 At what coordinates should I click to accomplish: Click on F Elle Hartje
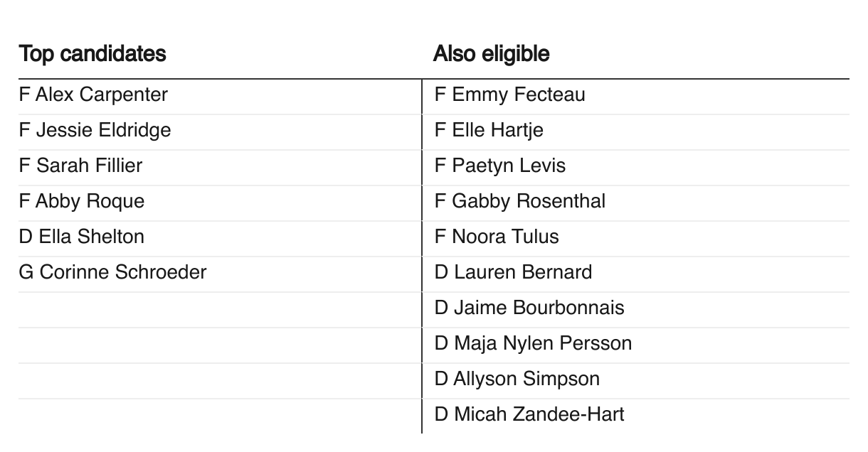click(489, 130)
